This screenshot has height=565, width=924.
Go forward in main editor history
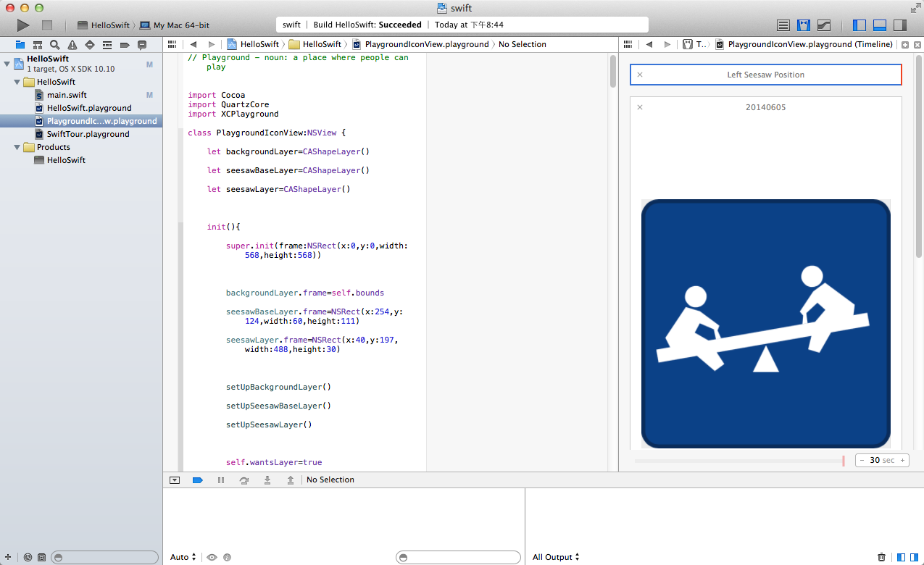pyautogui.click(x=212, y=44)
